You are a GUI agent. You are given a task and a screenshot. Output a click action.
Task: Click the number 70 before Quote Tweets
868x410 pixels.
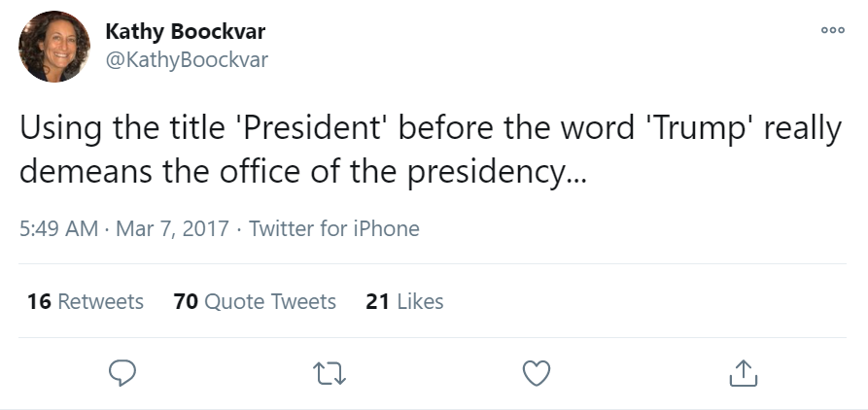[185, 301]
